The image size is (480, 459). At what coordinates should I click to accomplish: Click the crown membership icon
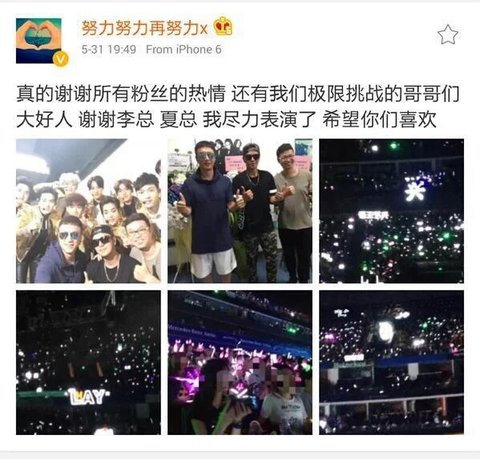[x=223, y=26]
